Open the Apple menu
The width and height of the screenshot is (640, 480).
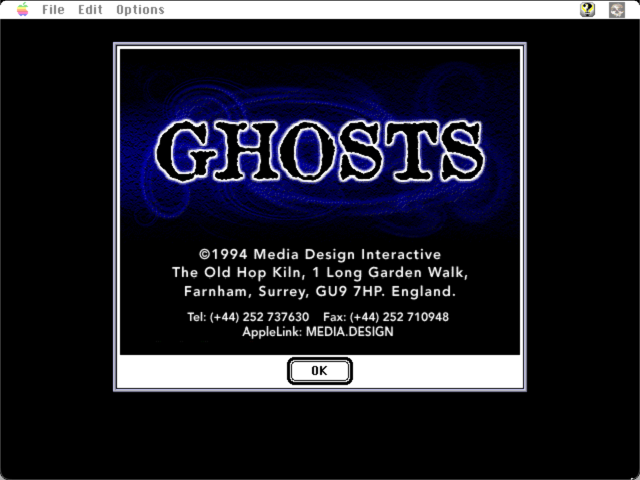point(22,9)
